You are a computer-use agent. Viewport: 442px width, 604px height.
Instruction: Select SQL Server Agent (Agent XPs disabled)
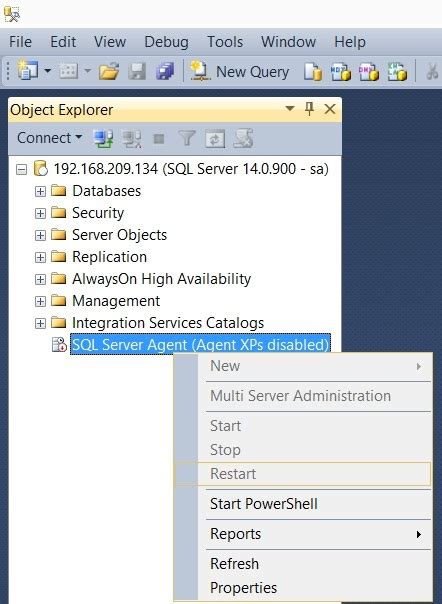(x=200, y=344)
